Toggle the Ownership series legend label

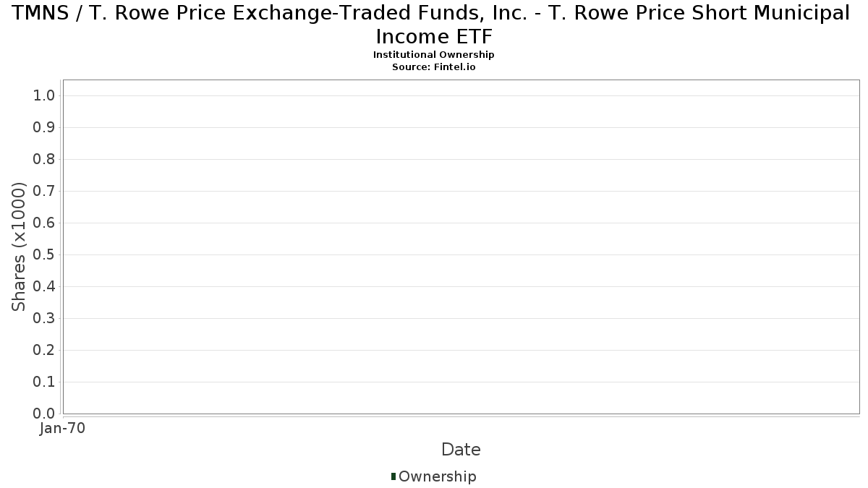click(437, 476)
